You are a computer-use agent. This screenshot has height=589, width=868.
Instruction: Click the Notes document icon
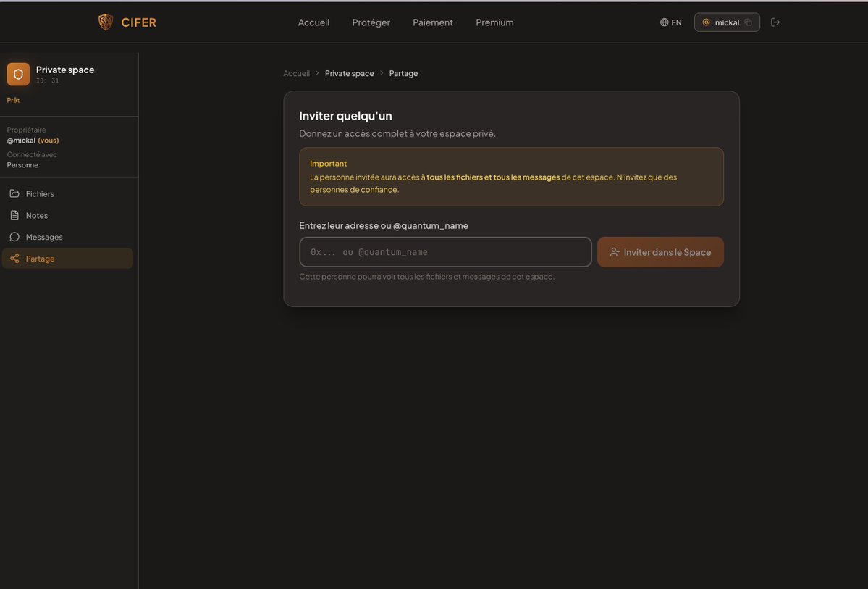14,215
